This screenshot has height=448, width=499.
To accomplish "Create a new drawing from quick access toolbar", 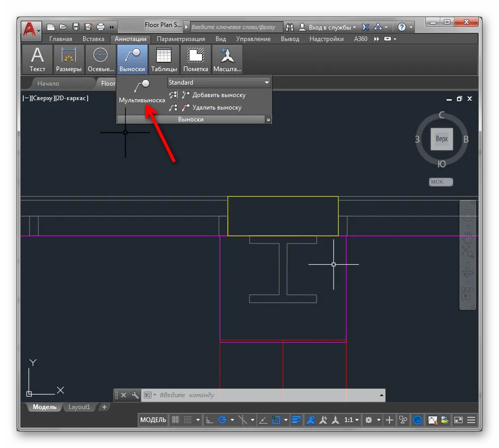I will pos(50,27).
